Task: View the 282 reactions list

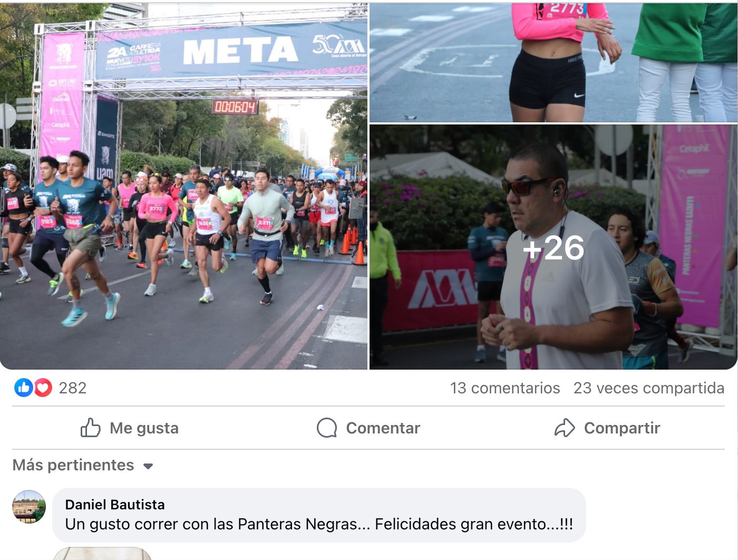Action: [x=72, y=388]
